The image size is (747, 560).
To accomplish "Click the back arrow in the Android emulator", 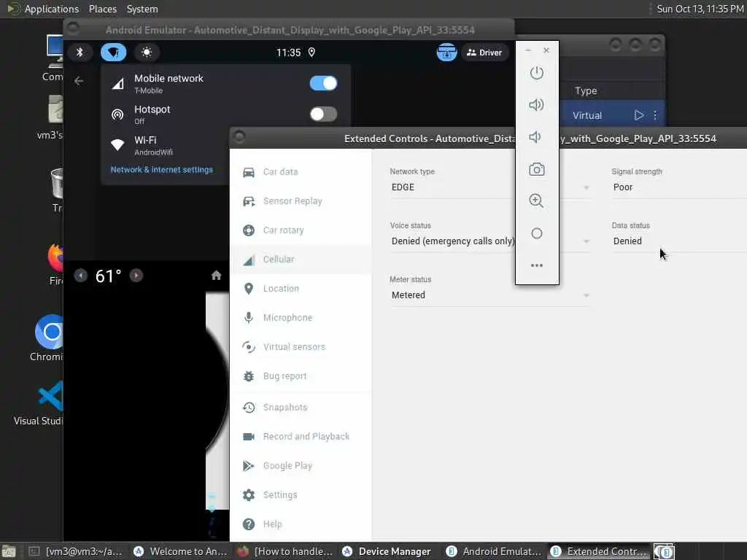I will click(x=79, y=81).
